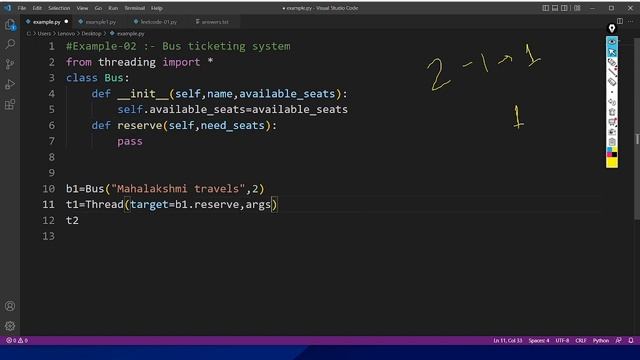This screenshot has width=640, height=360.
Task: Toggle the eye visibility tool in annotation toolbar
Action: pyautogui.click(x=612, y=42)
